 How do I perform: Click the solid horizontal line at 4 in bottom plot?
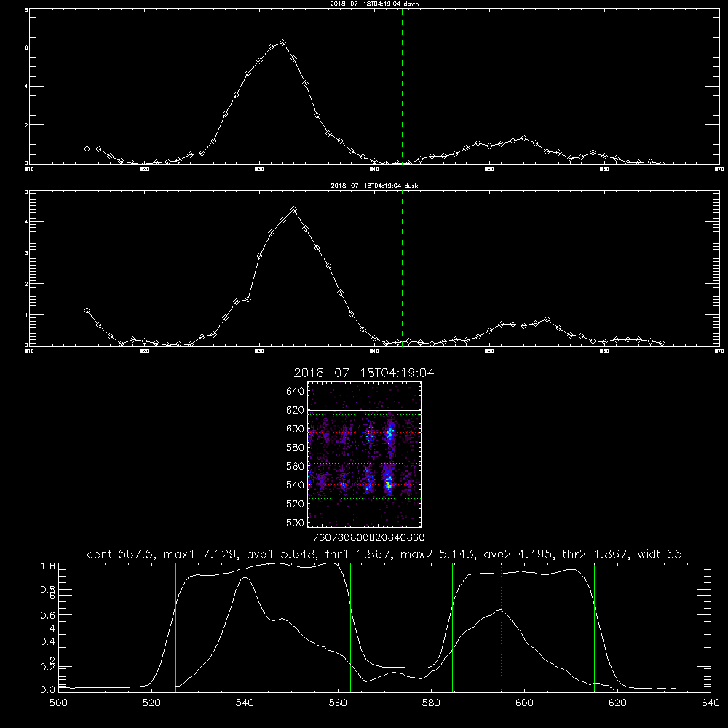385,628
